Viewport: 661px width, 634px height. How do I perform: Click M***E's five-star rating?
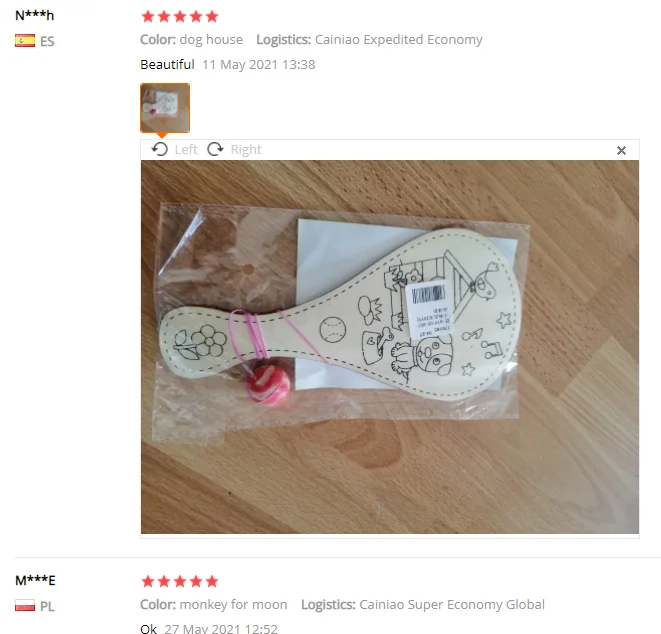tap(180, 581)
